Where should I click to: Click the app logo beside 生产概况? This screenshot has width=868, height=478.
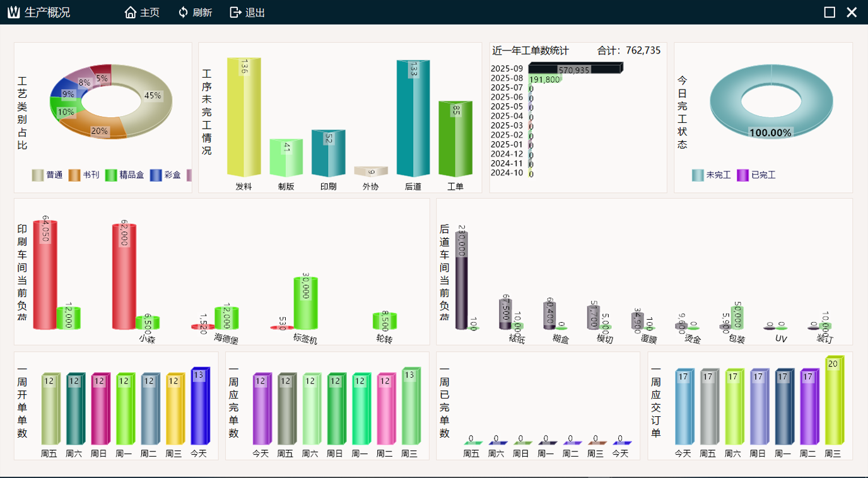click(x=13, y=13)
